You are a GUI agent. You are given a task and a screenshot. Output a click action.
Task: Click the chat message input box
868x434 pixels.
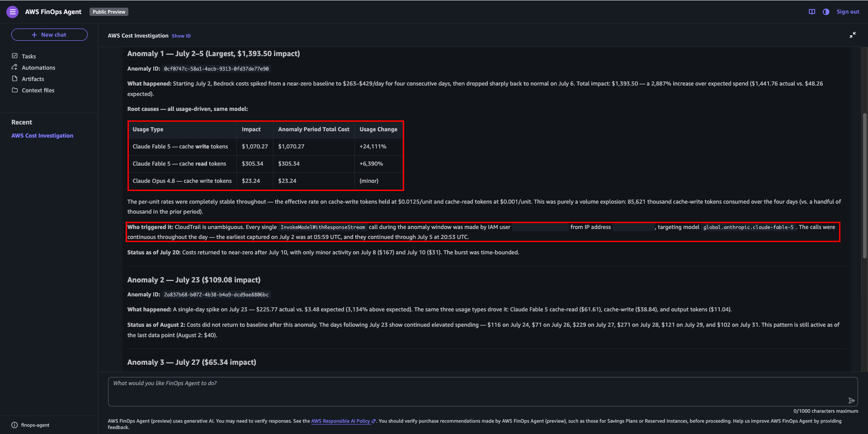[483, 391]
